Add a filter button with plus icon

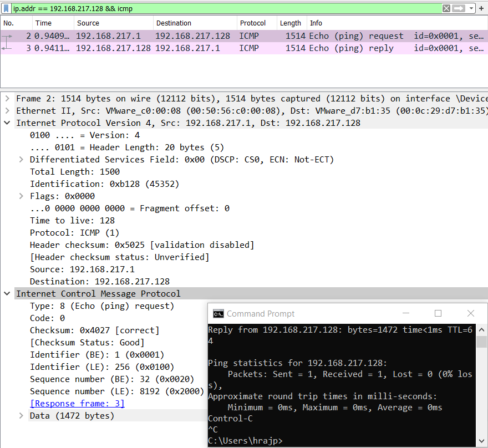click(481, 8)
